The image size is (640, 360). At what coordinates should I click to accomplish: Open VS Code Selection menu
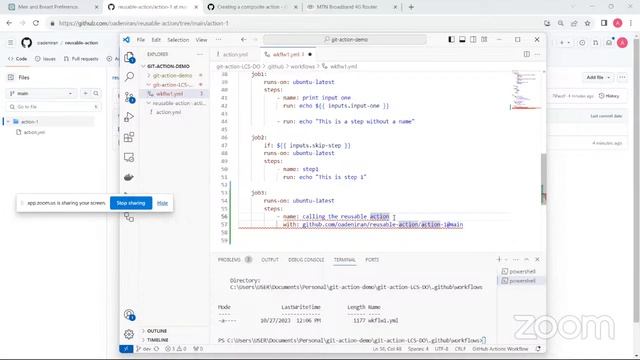tap(178, 40)
